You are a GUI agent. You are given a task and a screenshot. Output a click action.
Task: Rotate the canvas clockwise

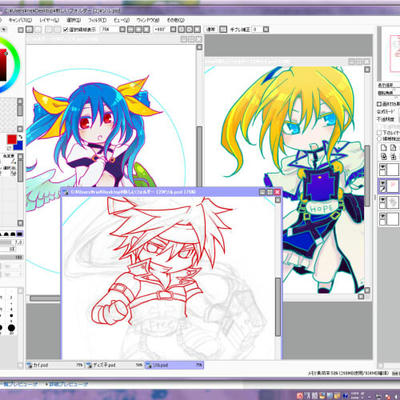tap(189, 30)
